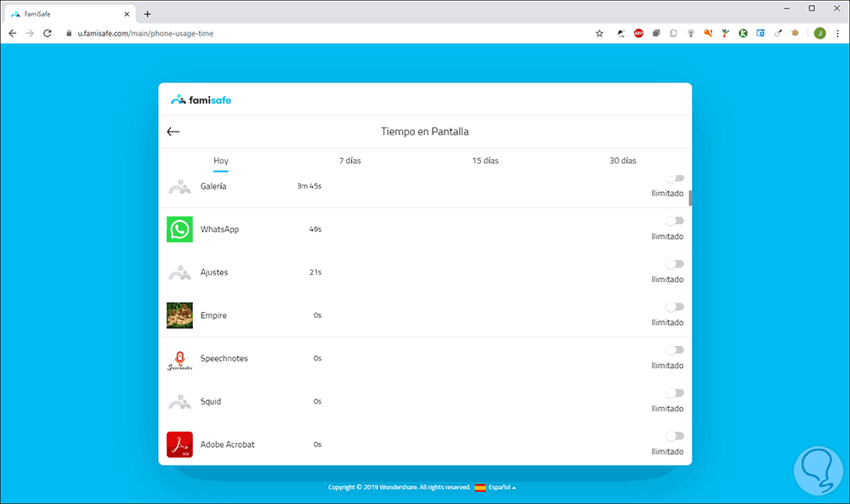Switch to the 7 días tab

349,161
